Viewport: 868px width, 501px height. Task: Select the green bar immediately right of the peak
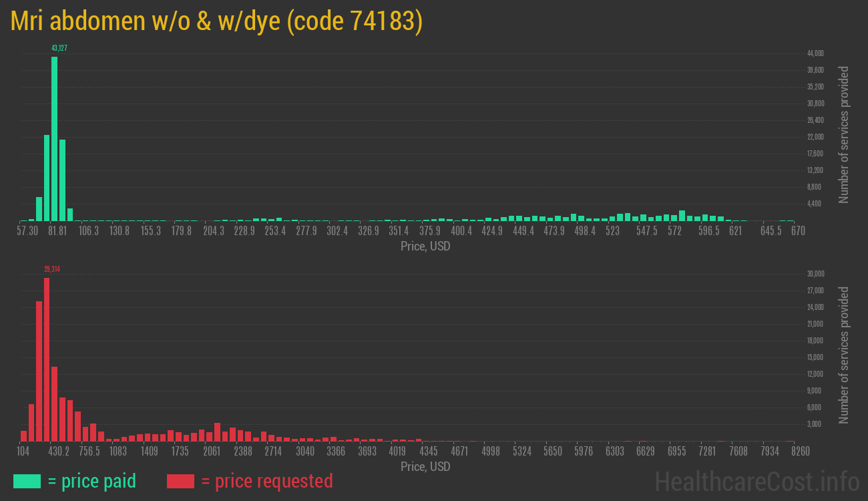coord(63,180)
